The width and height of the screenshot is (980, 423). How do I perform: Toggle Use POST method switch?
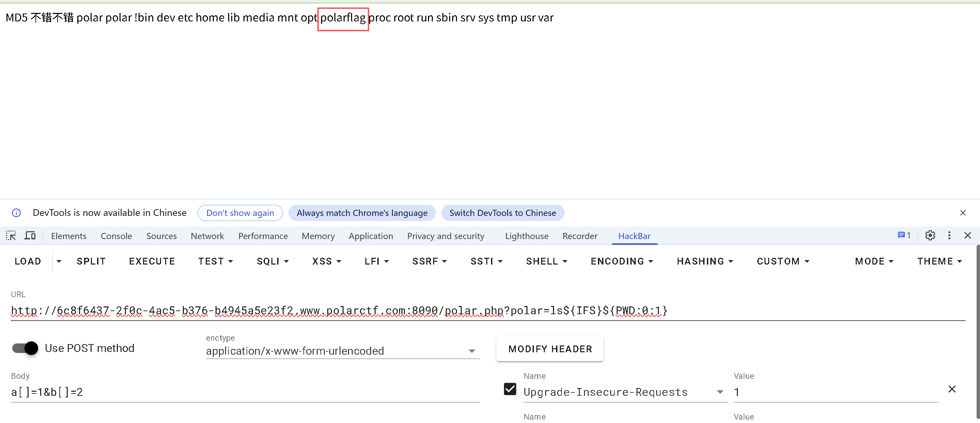tap(26, 348)
